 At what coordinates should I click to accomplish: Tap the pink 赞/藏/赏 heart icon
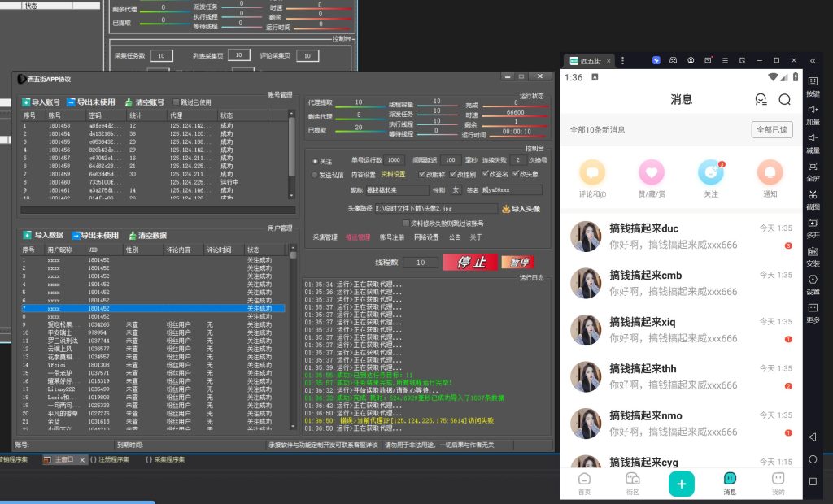(x=652, y=172)
